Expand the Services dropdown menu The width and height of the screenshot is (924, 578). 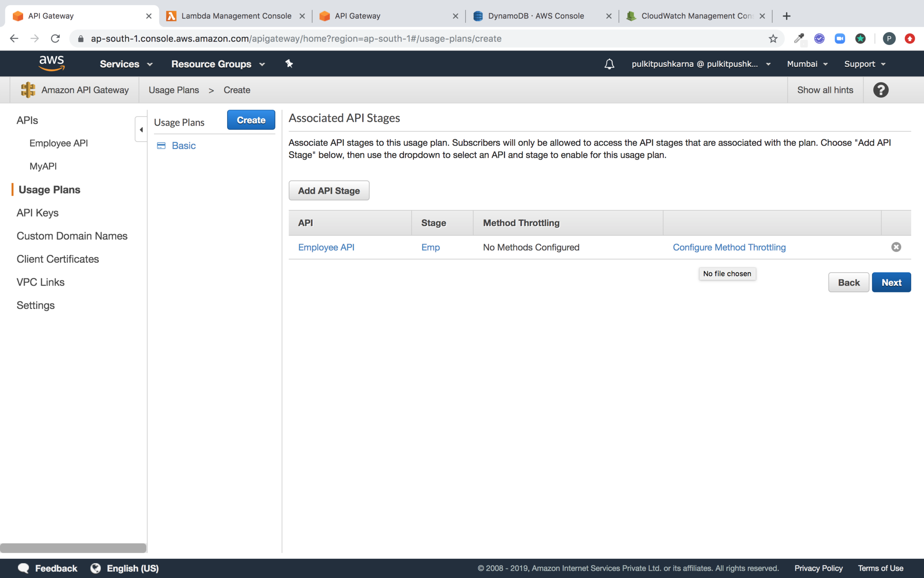click(126, 64)
